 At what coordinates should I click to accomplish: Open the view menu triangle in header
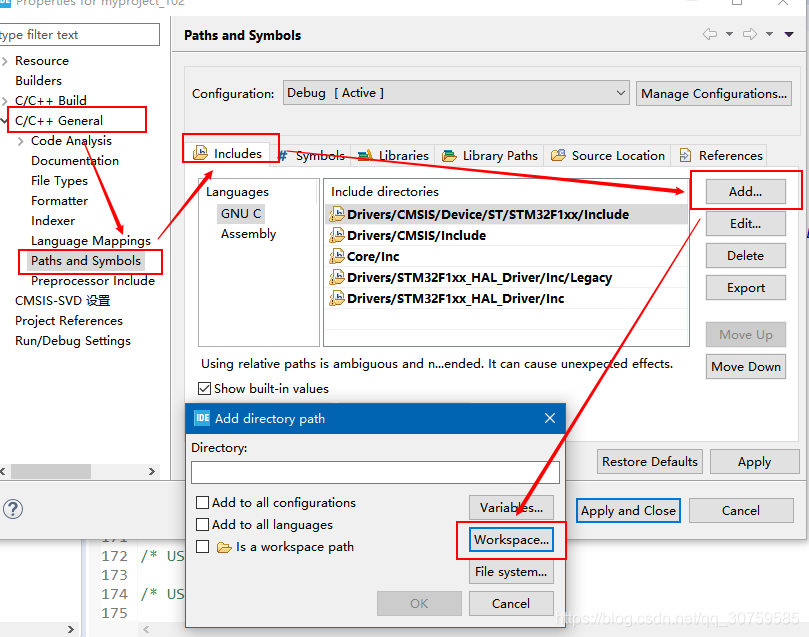(x=789, y=35)
